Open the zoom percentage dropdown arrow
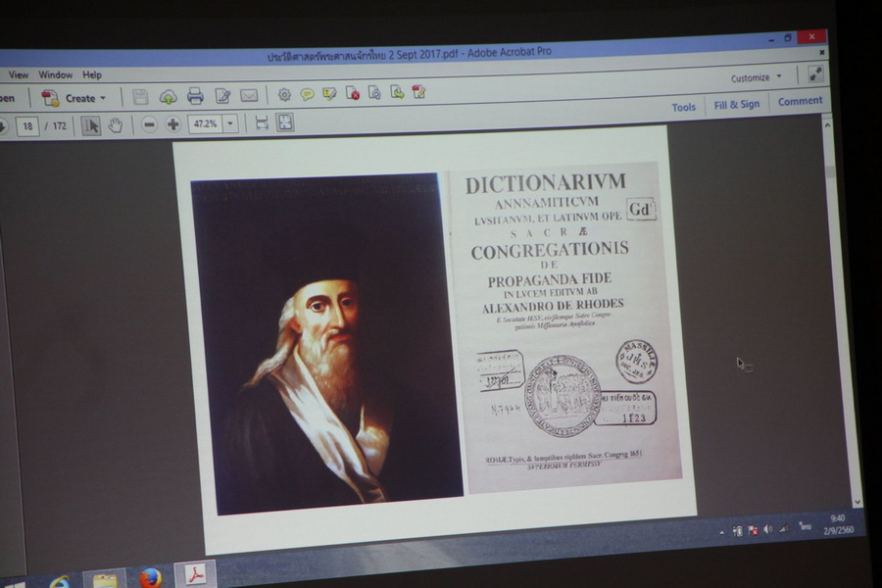The width and height of the screenshot is (882, 588). pos(230,123)
